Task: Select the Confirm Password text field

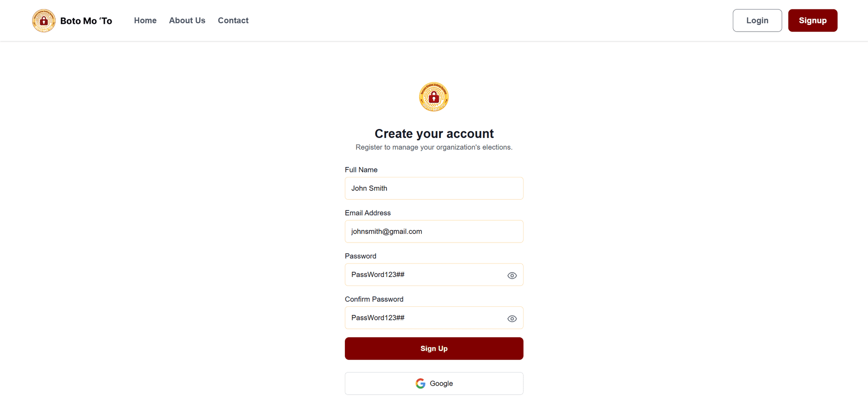Action: pos(425,318)
